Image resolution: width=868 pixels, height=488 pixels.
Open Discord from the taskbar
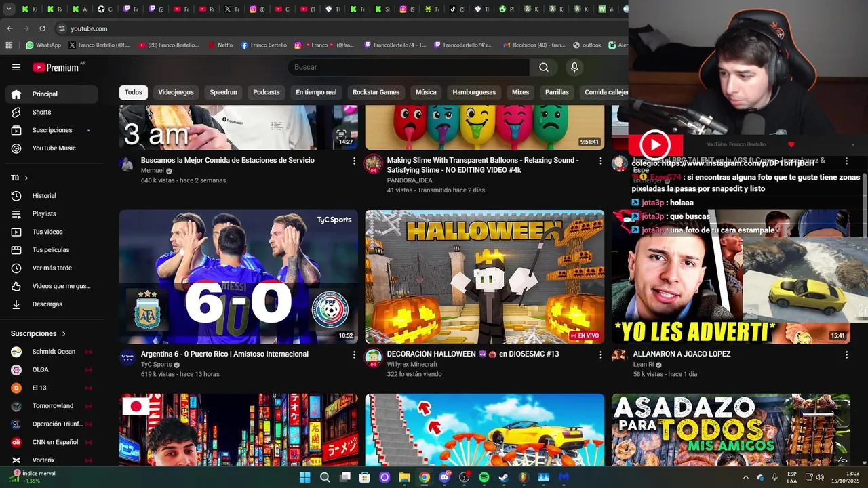click(x=444, y=477)
